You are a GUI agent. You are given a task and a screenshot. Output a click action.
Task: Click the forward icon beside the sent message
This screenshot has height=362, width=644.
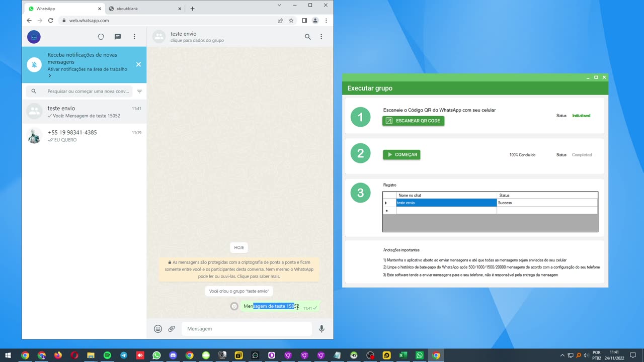tap(234, 306)
